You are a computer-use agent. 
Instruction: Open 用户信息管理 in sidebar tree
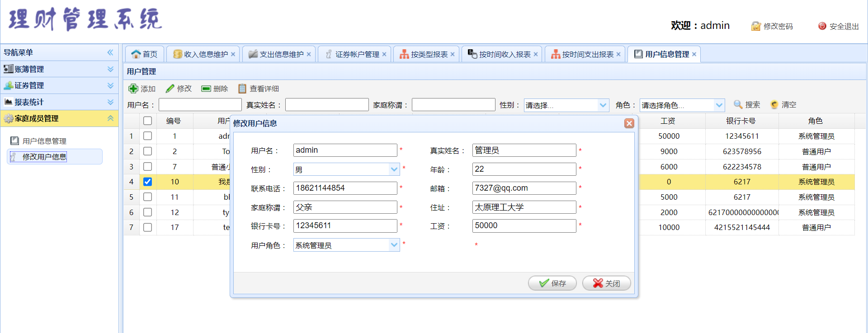(44, 141)
